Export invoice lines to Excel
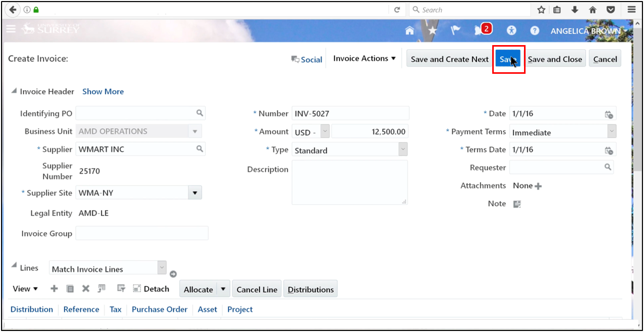This screenshot has width=644, height=332. click(x=102, y=288)
